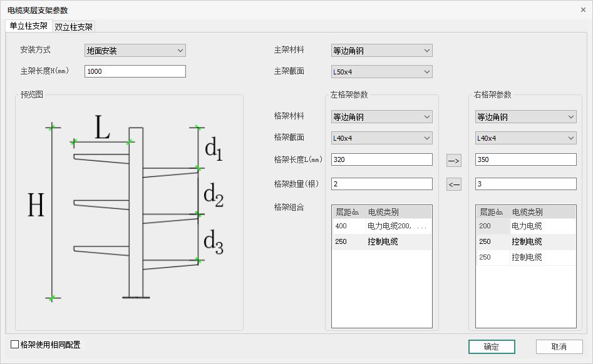Click the 主架长度H input field
The height and width of the screenshot is (364, 593).
pyautogui.click(x=135, y=71)
